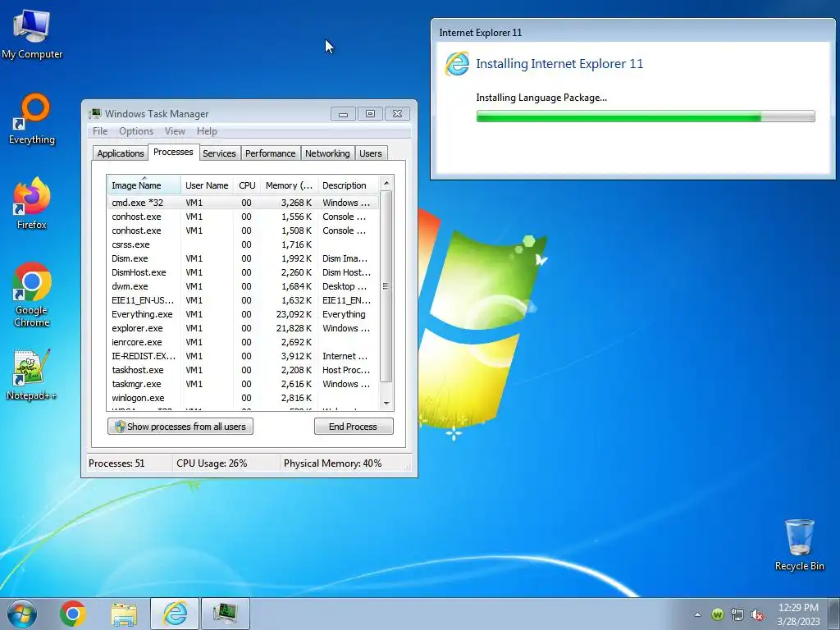
Task: Select the Notepad++ desktop shortcut
Action: [32, 375]
